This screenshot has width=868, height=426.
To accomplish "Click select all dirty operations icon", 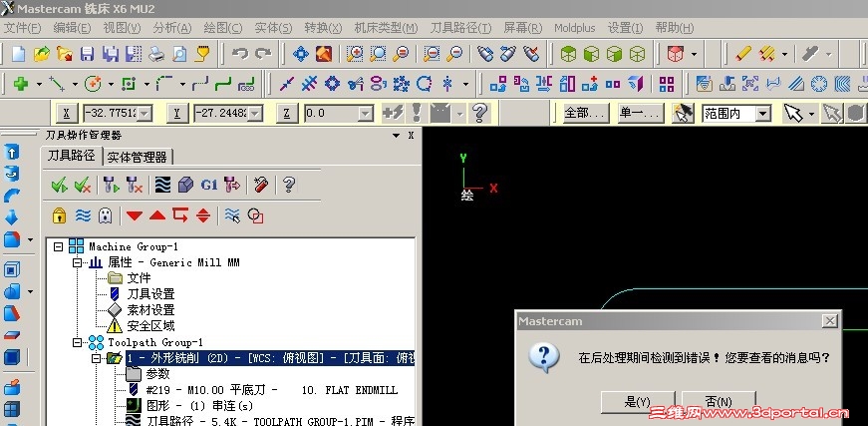I will coord(83,185).
